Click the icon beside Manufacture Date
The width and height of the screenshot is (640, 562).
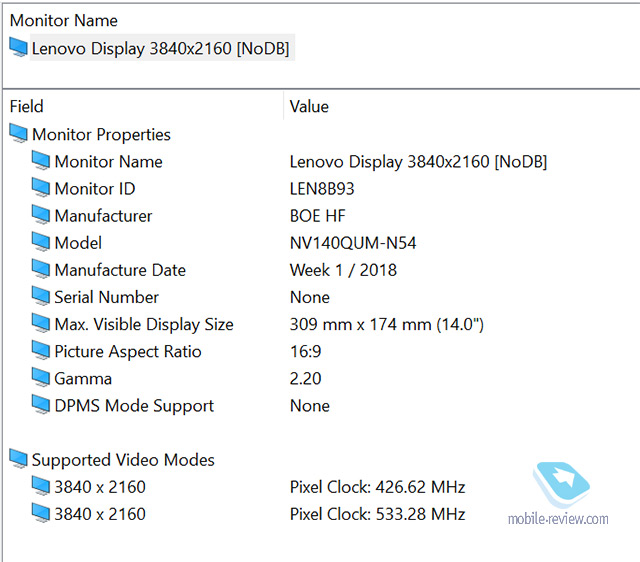pyautogui.click(x=41, y=269)
